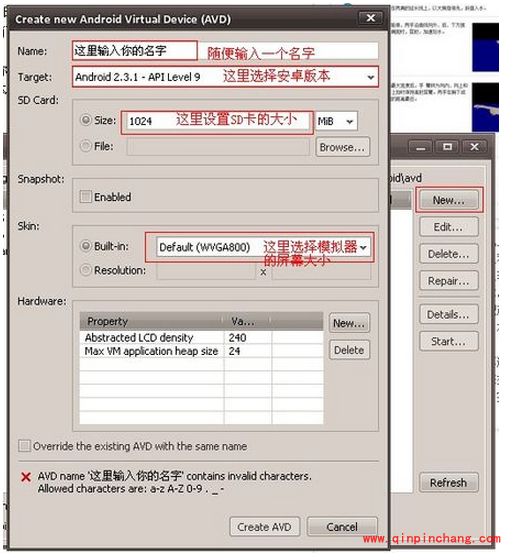The image size is (516, 560).
Task: Click the SD card File path field
Action: pyautogui.click(x=218, y=147)
